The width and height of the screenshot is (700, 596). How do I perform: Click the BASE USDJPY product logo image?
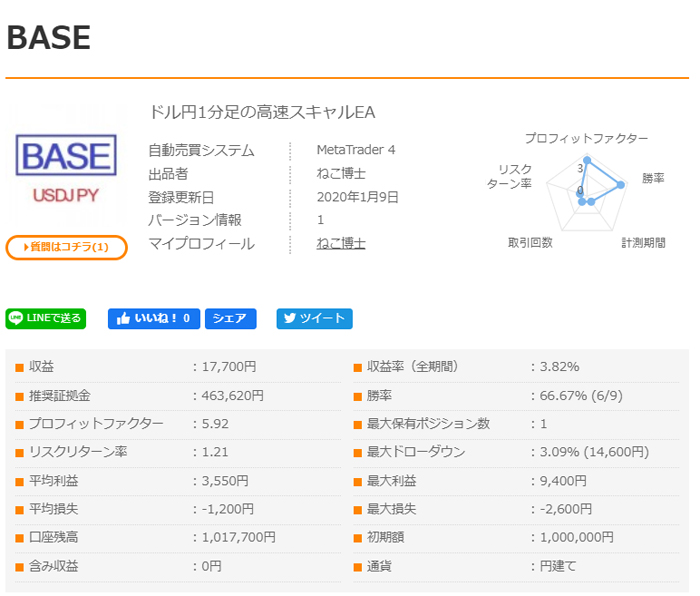(x=66, y=167)
